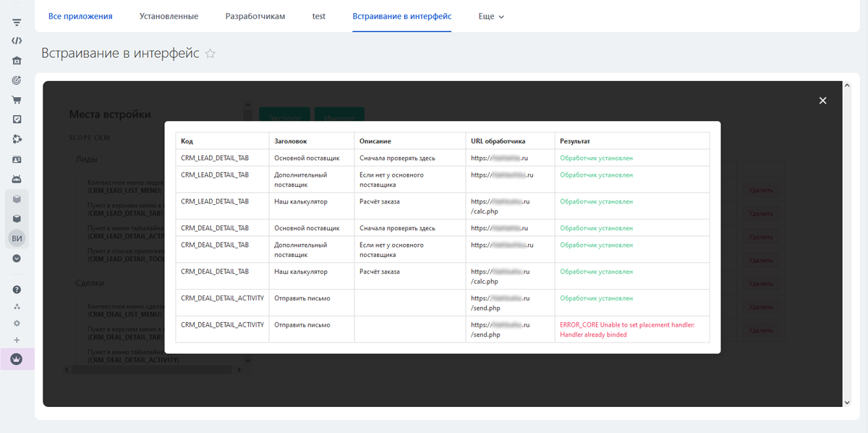
Task: Click the help question mark icon
Action: coord(17,290)
